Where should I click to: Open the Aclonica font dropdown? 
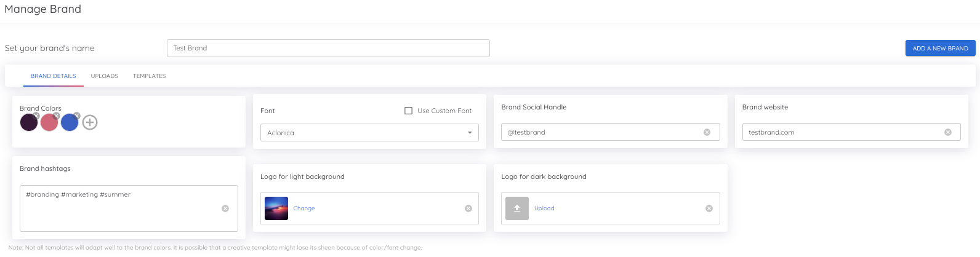[x=369, y=133]
